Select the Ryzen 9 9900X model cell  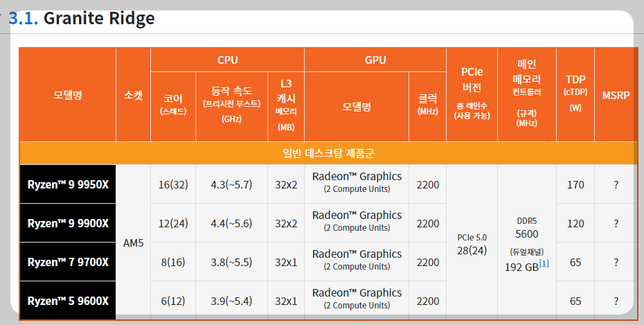pos(68,223)
